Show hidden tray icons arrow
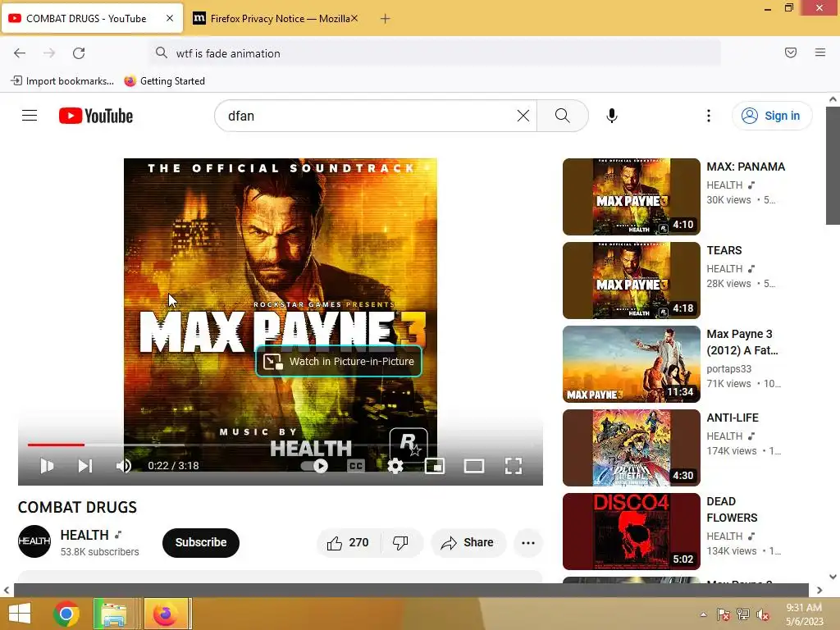Screen dimensions: 840x630 point(703,614)
